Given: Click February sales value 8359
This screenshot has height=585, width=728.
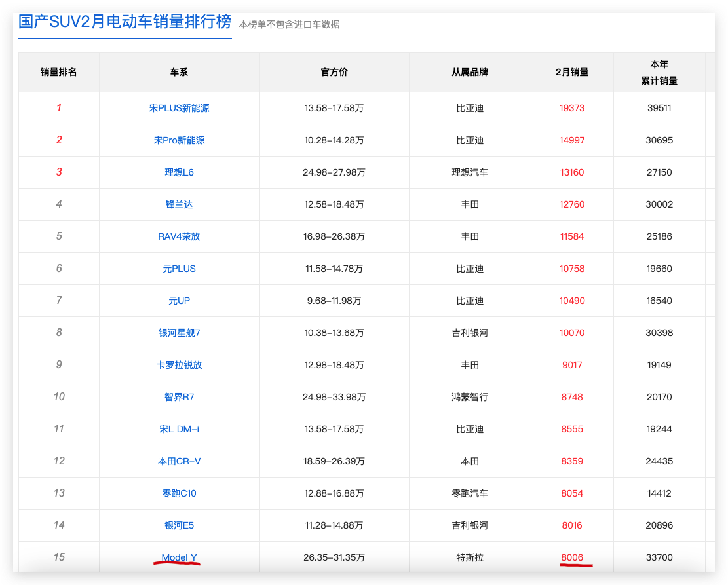Looking at the screenshot, I should (571, 461).
